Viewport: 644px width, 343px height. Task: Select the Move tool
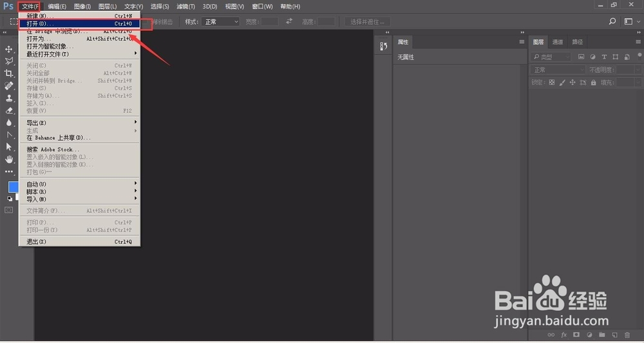click(8, 50)
